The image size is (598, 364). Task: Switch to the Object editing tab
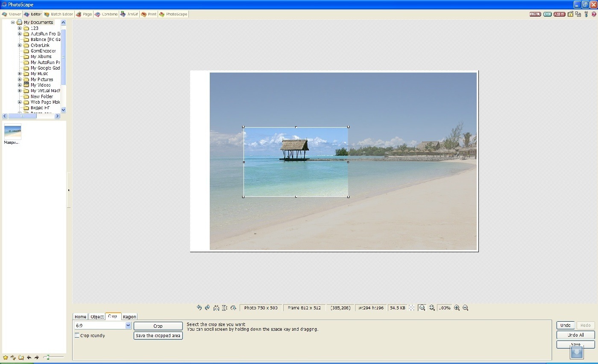pos(97,317)
